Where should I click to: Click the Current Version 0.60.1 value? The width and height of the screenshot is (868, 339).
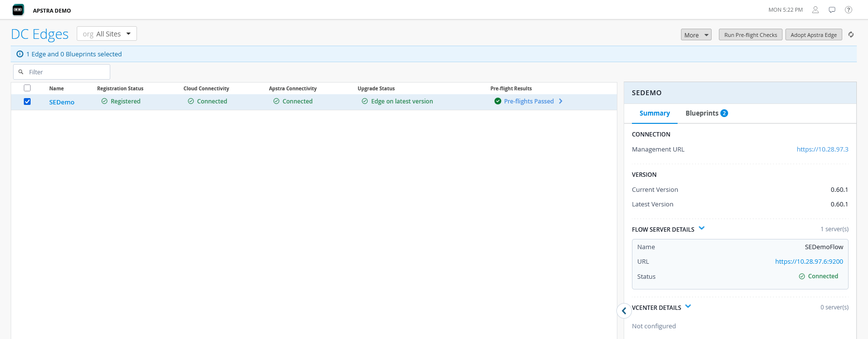coord(839,189)
